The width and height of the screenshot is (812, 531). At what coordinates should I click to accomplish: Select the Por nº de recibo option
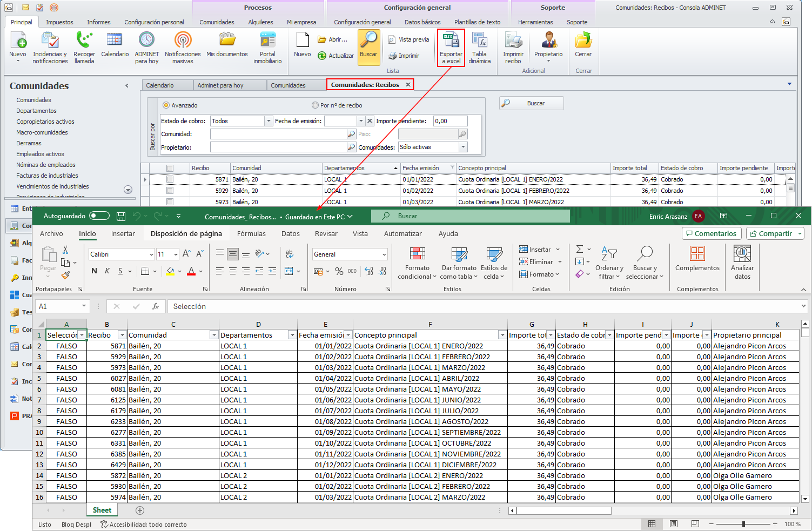[x=315, y=105]
